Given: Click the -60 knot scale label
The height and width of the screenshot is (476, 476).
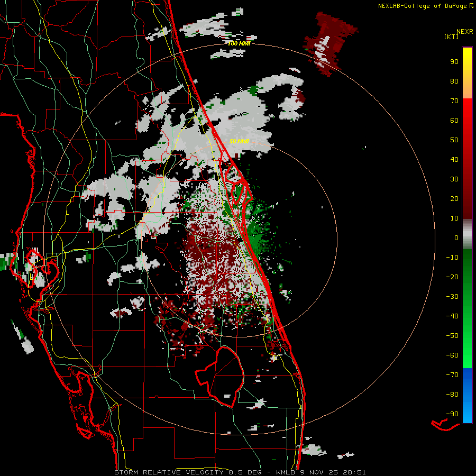Looking at the screenshot, I should click(452, 355).
